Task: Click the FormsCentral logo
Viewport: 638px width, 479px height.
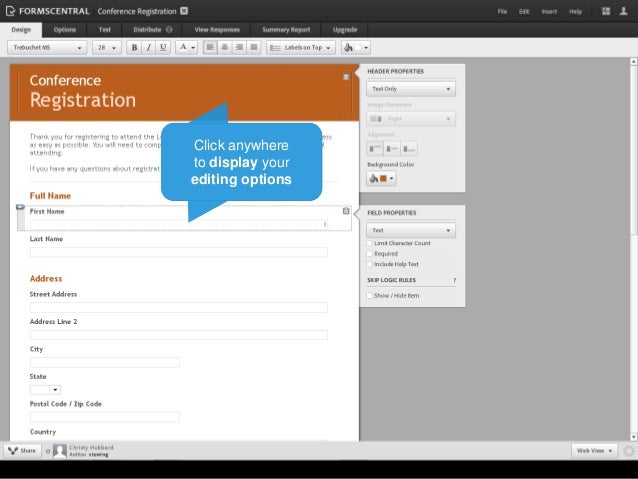Action: coord(48,11)
